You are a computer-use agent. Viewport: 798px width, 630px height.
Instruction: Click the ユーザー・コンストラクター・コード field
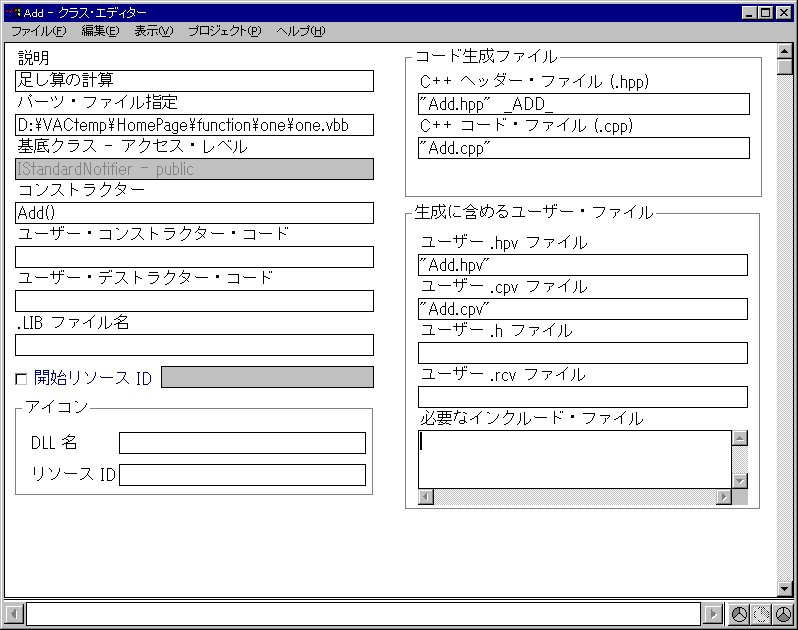[x=194, y=257]
